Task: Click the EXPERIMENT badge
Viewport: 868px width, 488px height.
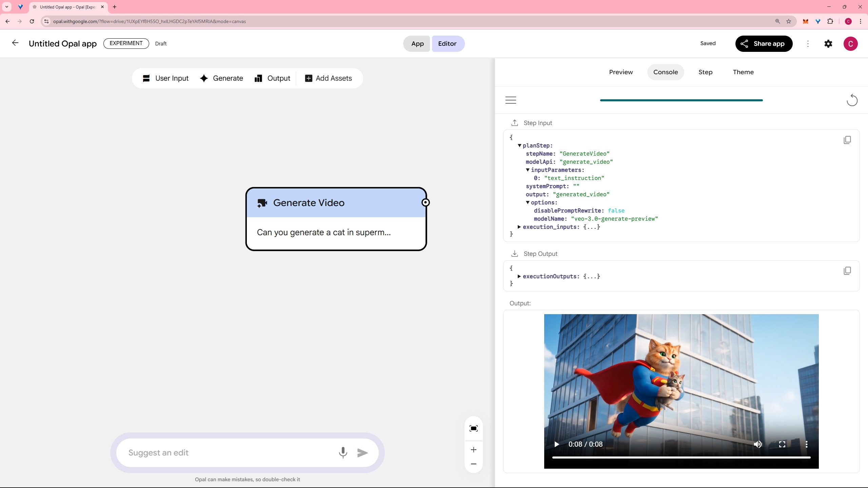Action: click(x=126, y=43)
